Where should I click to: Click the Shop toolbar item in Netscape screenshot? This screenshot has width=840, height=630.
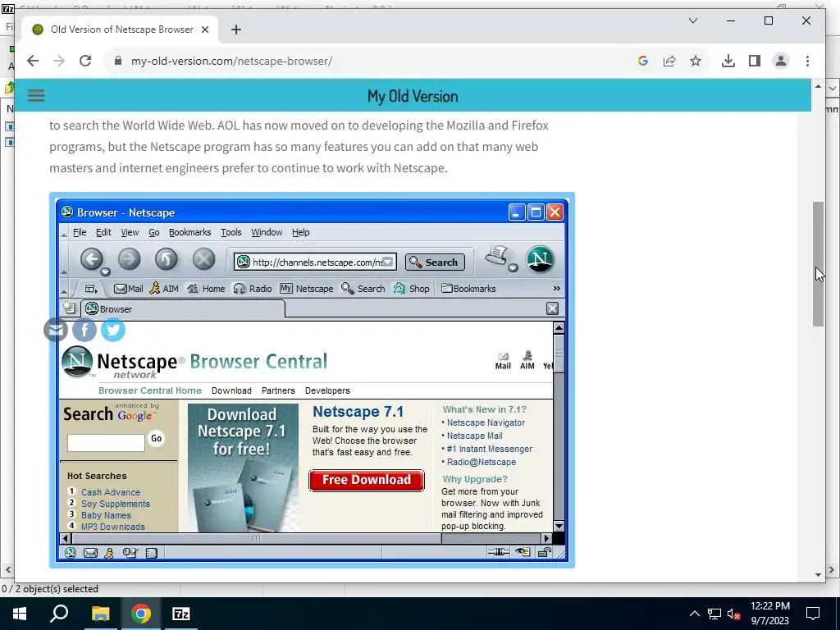tap(412, 289)
